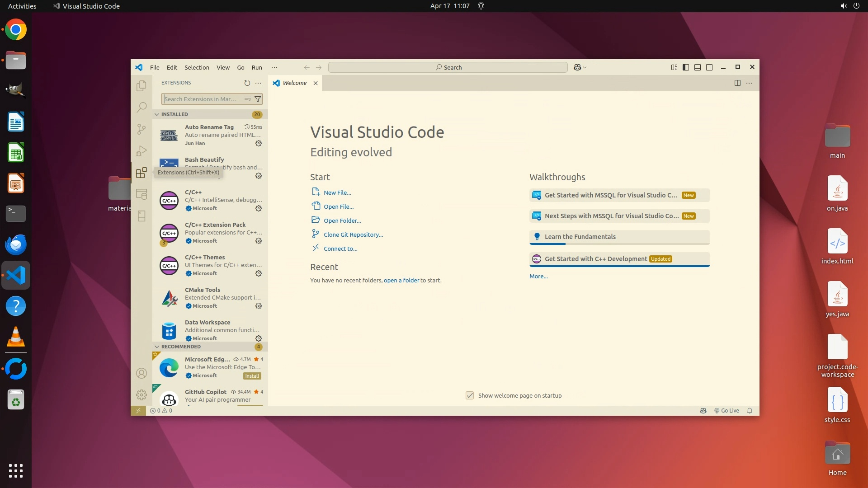868x488 pixels.
Task: Open the Selection menu
Action: (x=197, y=67)
